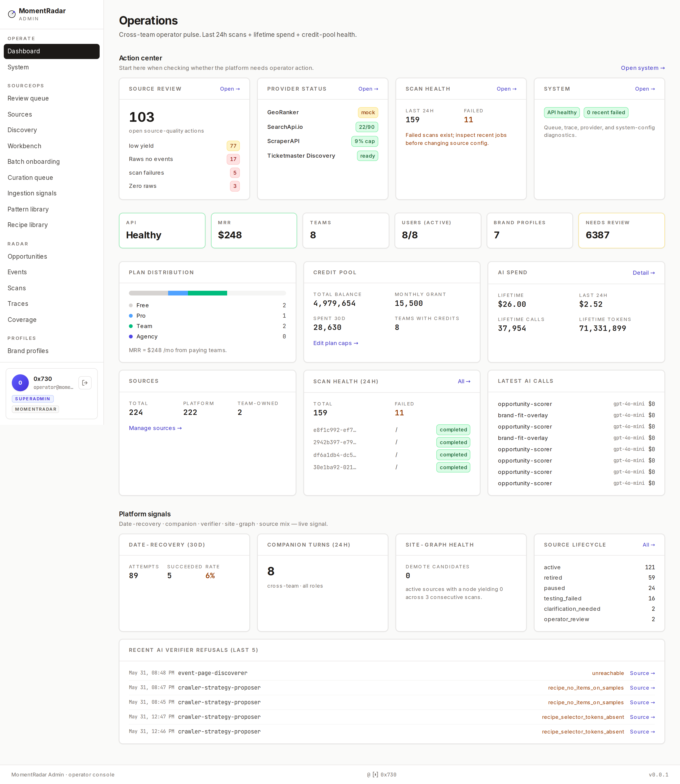Open the Source Review card link
Image resolution: width=680 pixels, height=784 pixels.
229,89
